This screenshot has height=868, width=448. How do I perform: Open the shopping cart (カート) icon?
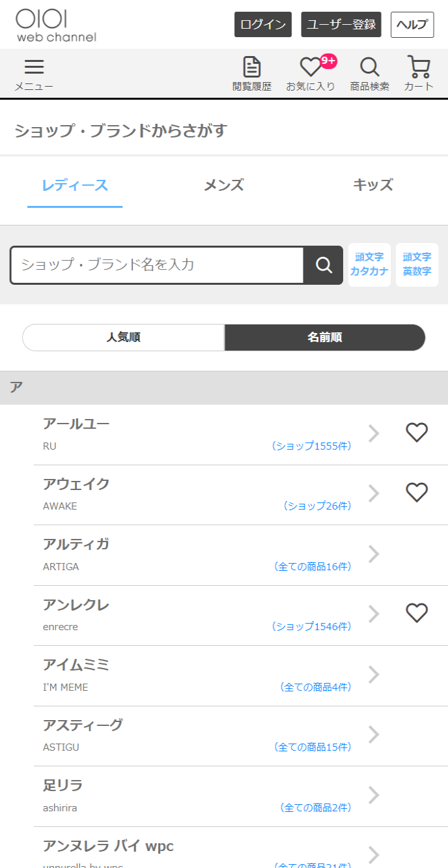tap(419, 68)
